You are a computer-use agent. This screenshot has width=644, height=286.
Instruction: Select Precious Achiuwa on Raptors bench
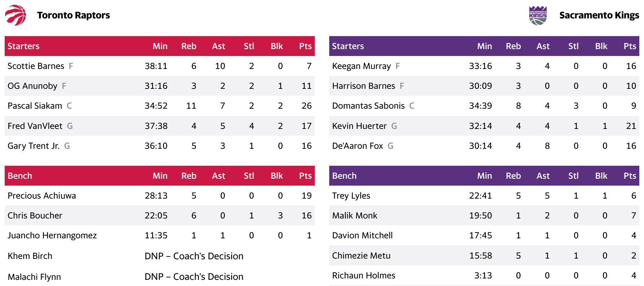[42, 196]
